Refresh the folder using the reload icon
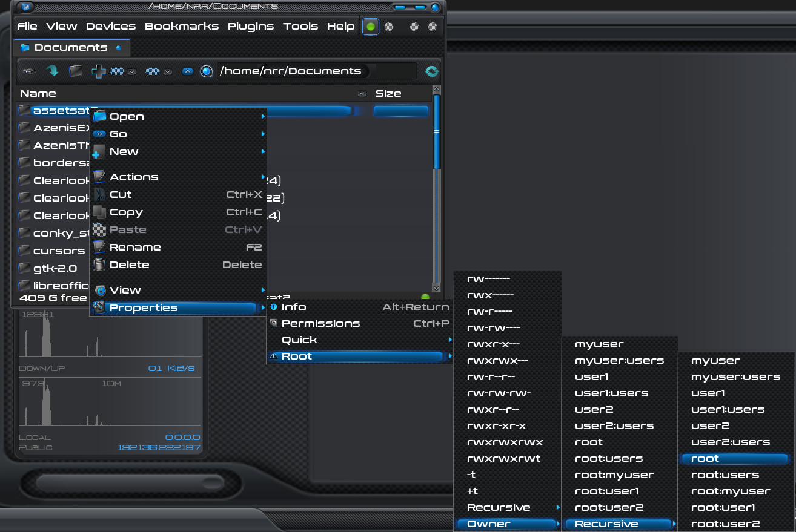 pos(431,71)
